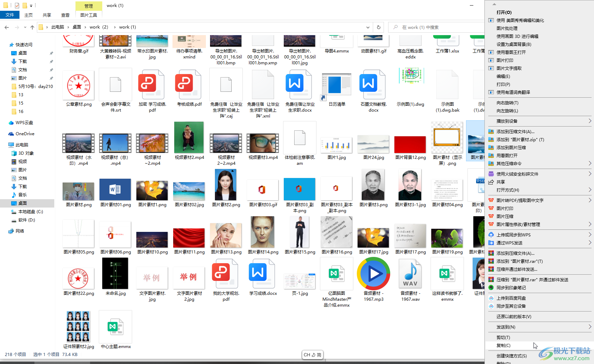Click 此电脑 in the address breadcrumb
The image size is (594, 364).
58,27
